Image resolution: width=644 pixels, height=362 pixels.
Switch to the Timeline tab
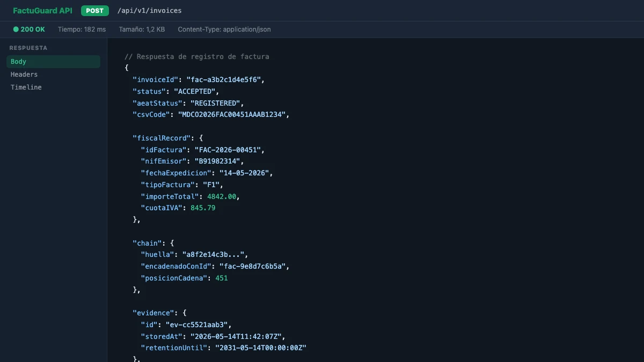(53, 87)
